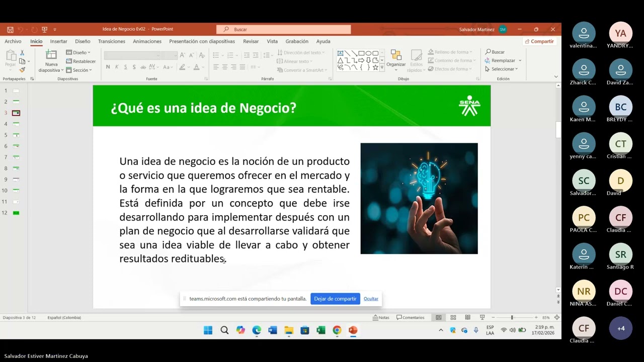Click the Restablecer button
This screenshot has height=362, width=644.
(81, 61)
